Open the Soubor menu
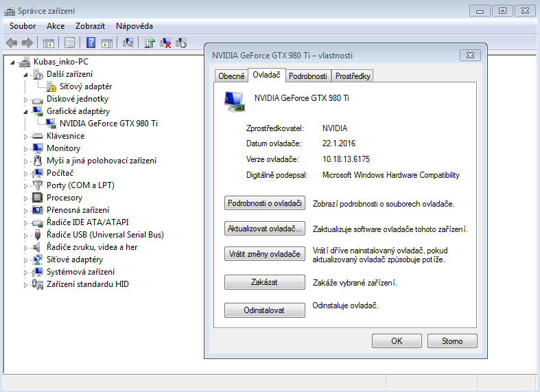 click(x=23, y=26)
